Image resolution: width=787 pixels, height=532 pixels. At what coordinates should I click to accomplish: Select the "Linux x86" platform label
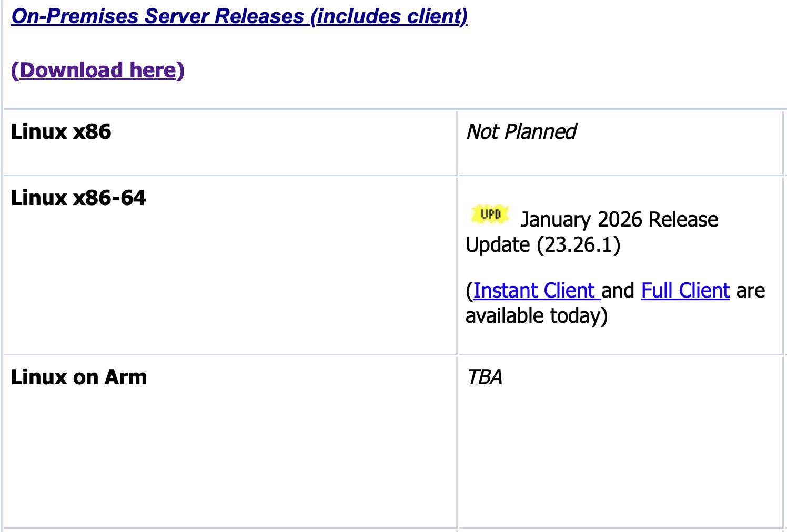[x=61, y=131]
